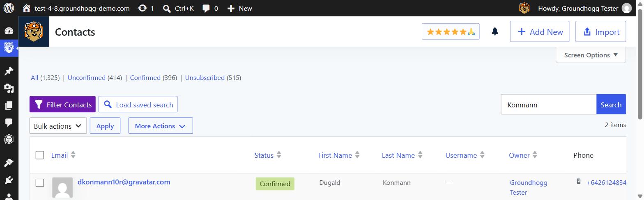Tick the select-all contacts checkbox

40,155
